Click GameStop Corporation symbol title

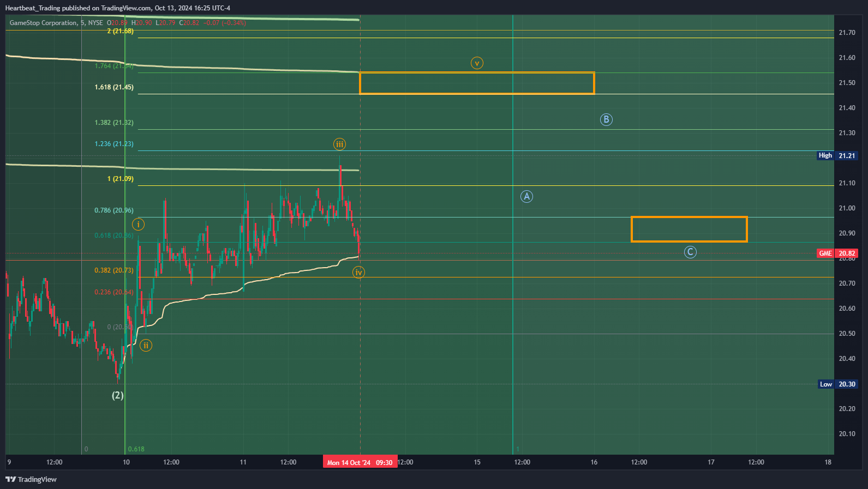coord(44,23)
